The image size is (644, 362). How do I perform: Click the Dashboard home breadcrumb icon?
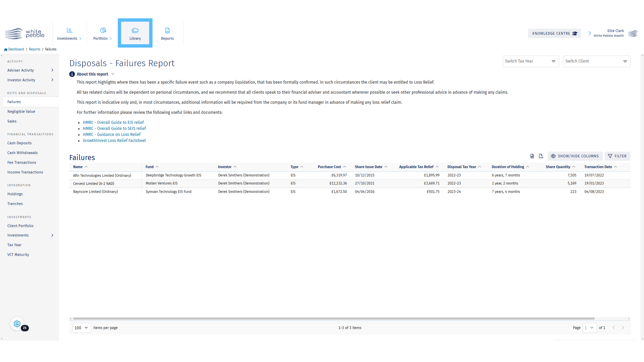coord(6,50)
